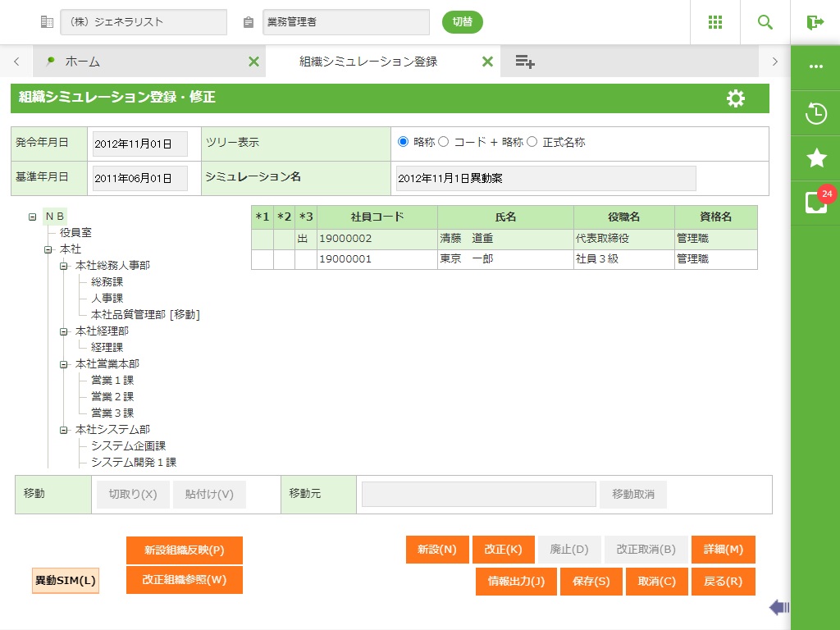Open the apps grid menu icon
Viewport: 840px width, 630px height.
pyautogui.click(x=715, y=22)
